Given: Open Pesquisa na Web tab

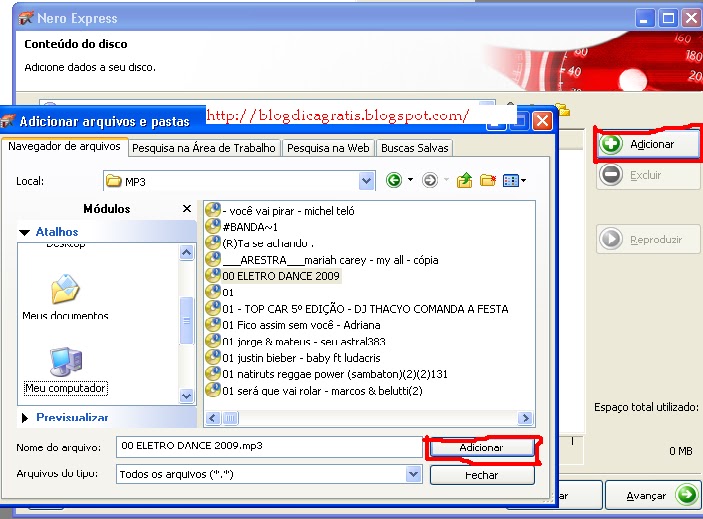Looking at the screenshot, I should (x=328, y=148).
